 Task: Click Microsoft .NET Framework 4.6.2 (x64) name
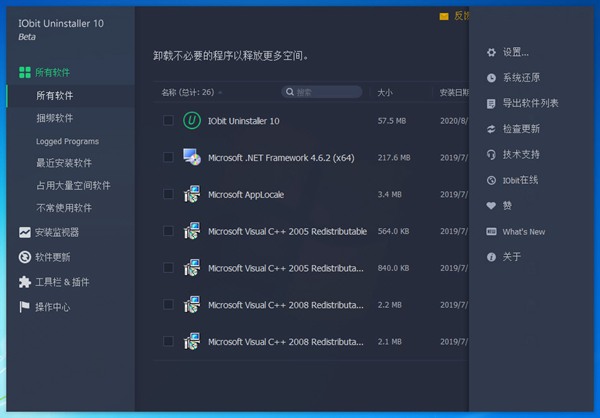[x=281, y=158]
